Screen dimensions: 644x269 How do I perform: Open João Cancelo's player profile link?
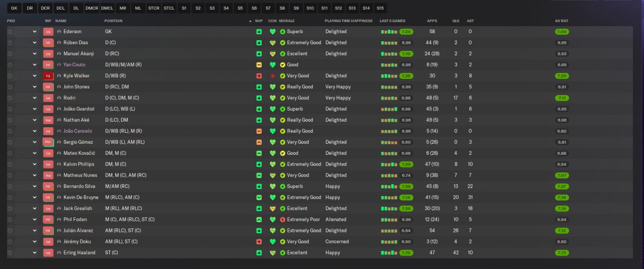point(77,131)
